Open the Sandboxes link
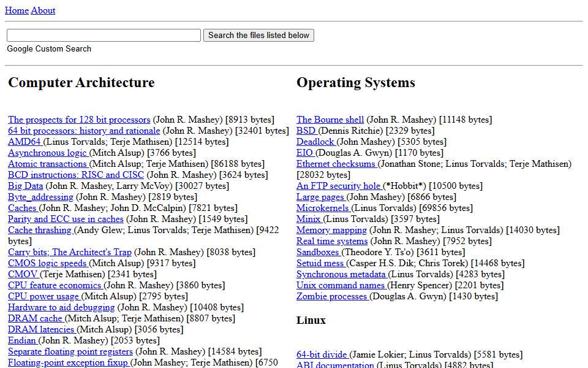This screenshot has height=368, width=588. 318,252
